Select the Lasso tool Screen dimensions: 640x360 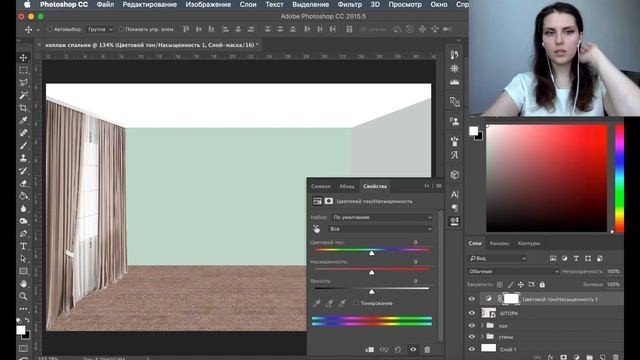(23, 82)
